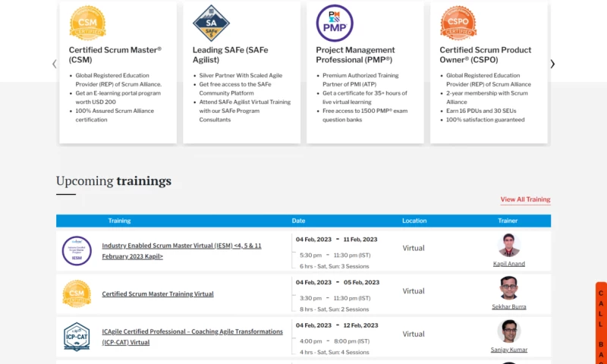607x364 pixels.
Task: Click the orange CALL BACK side tab
Action: [x=601, y=323]
